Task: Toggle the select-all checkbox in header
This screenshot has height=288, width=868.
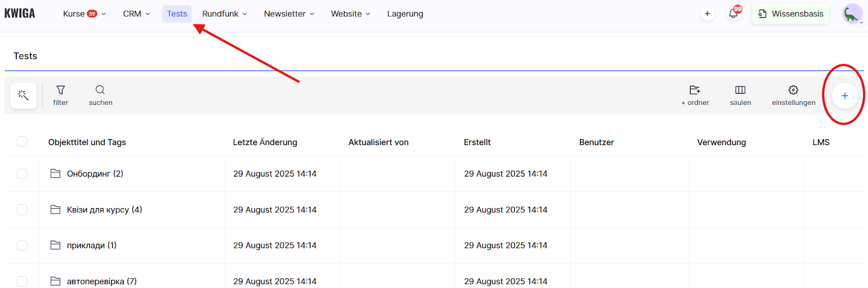Action: click(22, 142)
